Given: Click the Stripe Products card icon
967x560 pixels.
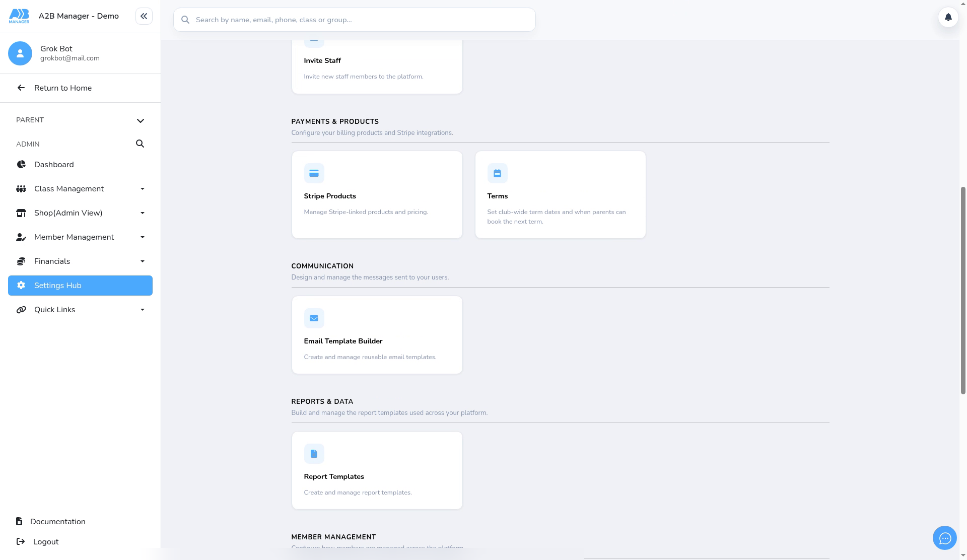Looking at the screenshot, I should pyautogui.click(x=314, y=173).
